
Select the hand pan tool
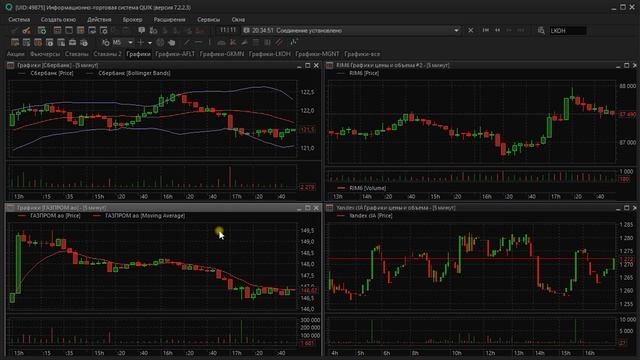(171, 42)
